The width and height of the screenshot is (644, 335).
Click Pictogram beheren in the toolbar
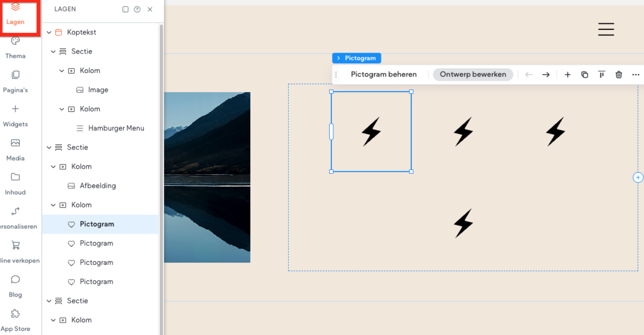(x=384, y=75)
